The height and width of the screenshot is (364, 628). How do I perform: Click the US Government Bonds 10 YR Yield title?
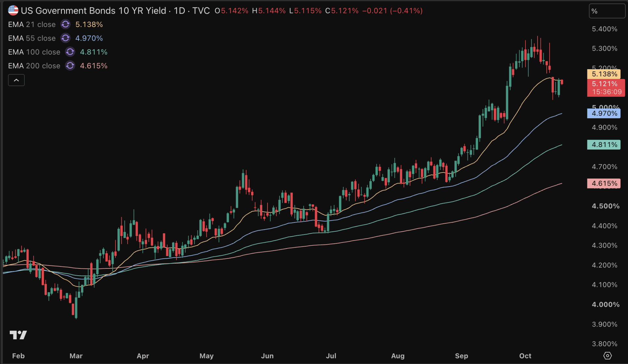tap(93, 11)
